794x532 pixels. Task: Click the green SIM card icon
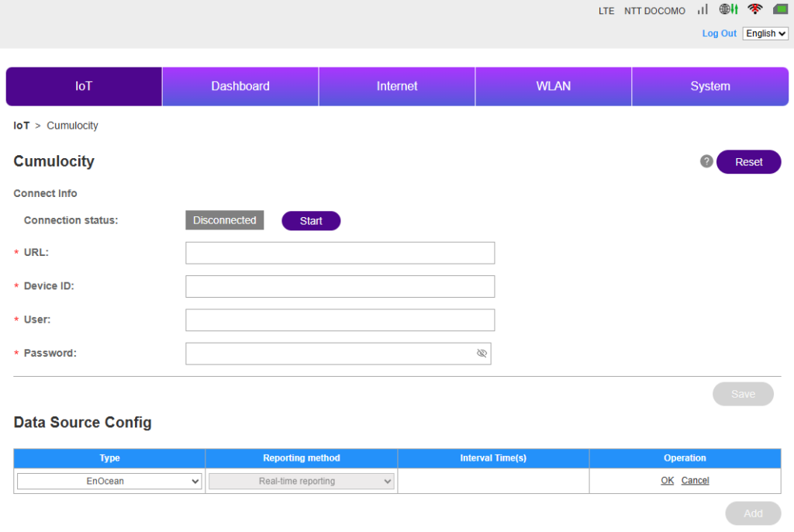tap(779, 10)
